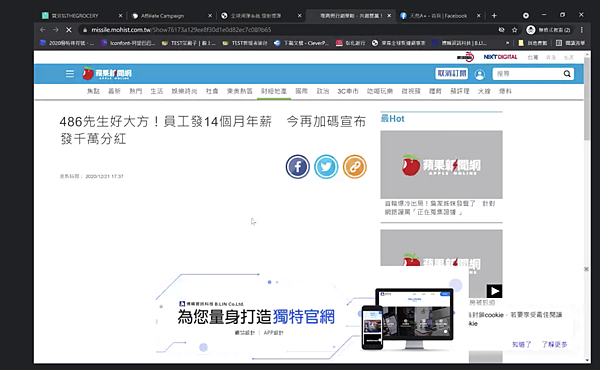600x370 pixels.
Task: Bookmark this page with the star icon
Action: (x=515, y=30)
